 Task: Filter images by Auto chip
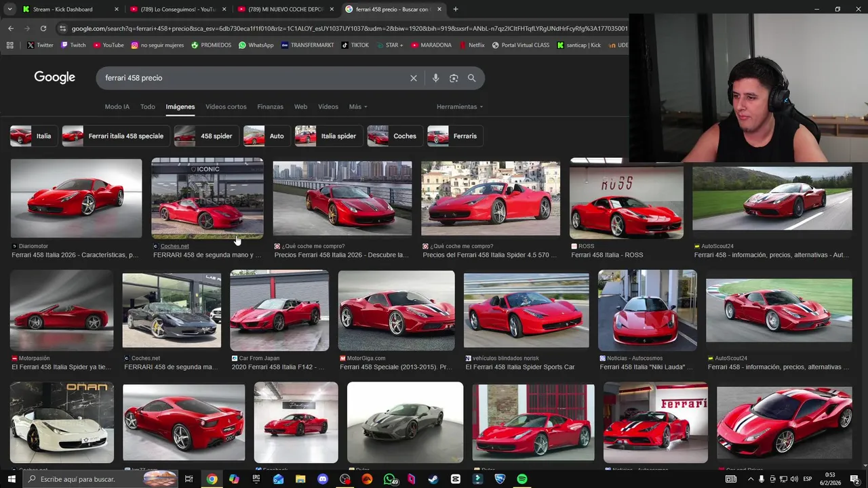pyautogui.click(x=266, y=136)
